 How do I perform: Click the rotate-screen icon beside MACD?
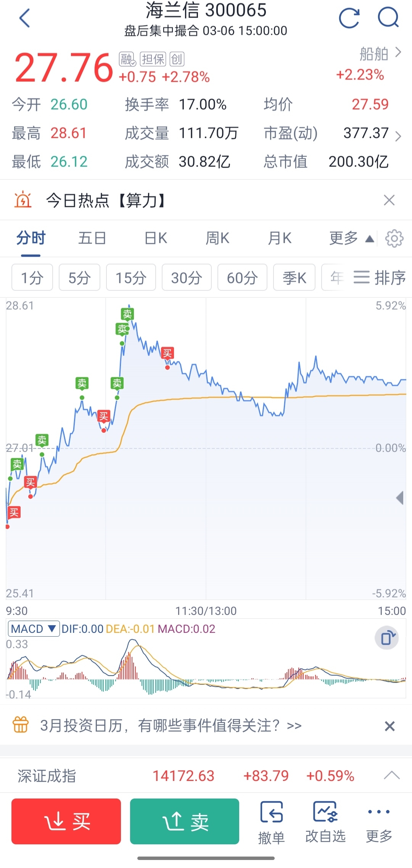pos(387,638)
